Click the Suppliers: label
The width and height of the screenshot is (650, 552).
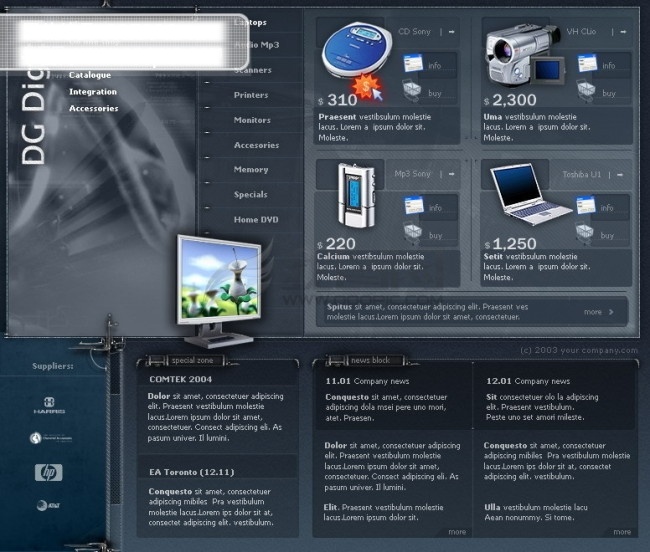(x=53, y=366)
